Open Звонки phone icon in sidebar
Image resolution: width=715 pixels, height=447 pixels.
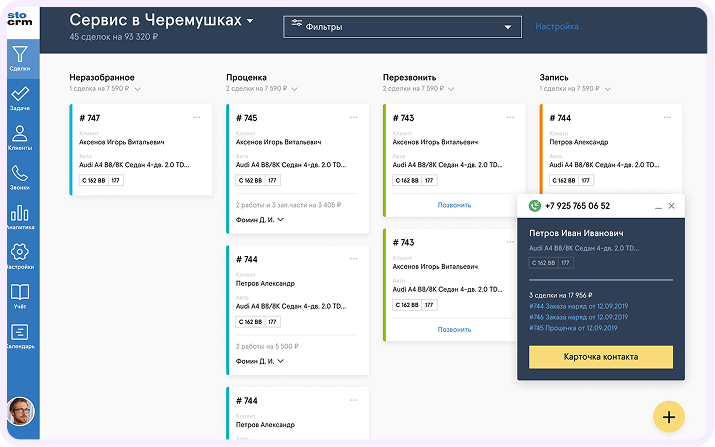coord(20,173)
